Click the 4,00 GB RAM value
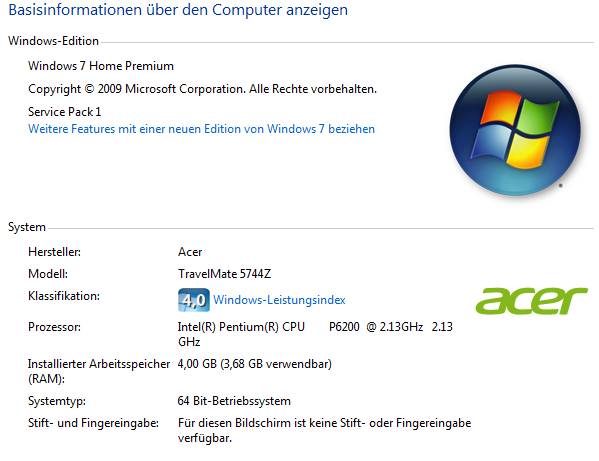Screen dimensions: 599x461 click(x=254, y=364)
